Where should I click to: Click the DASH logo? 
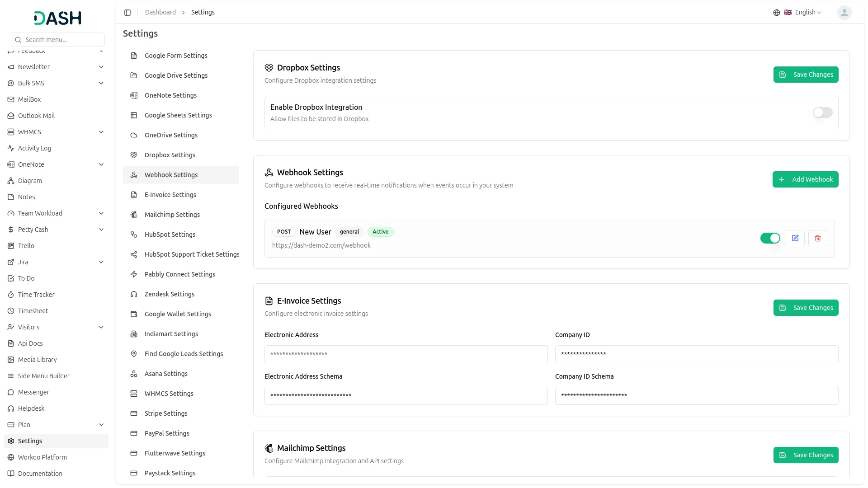click(57, 18)
